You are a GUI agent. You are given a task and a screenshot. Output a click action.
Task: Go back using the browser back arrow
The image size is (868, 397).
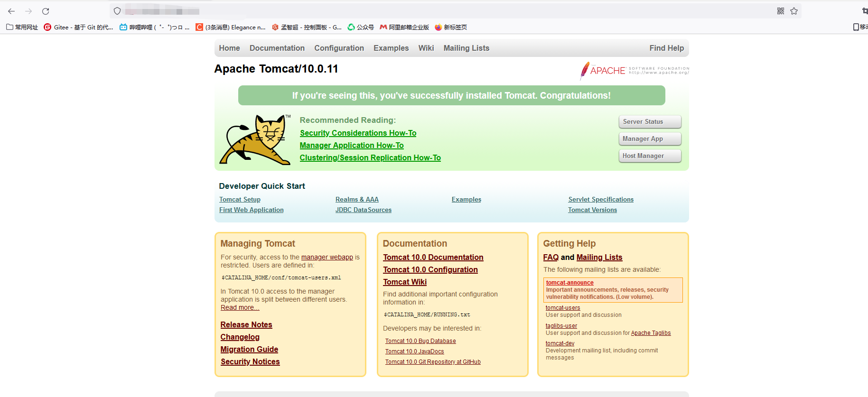(11, 11)
